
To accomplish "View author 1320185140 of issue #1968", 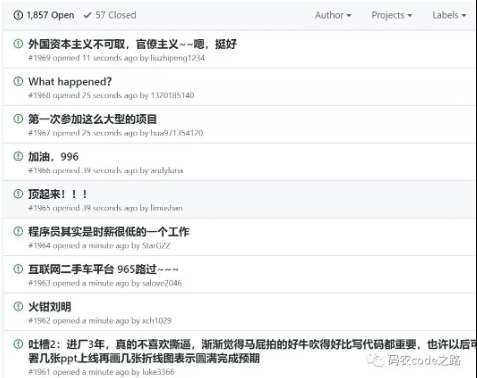I will click(172, 95).
